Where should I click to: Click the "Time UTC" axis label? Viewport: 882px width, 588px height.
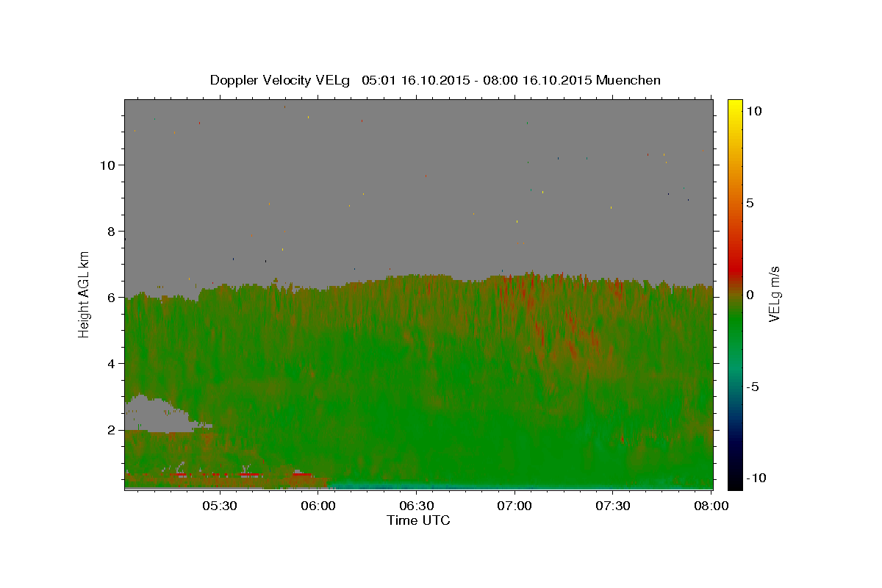pyautogui.click(x=418, y=520)
